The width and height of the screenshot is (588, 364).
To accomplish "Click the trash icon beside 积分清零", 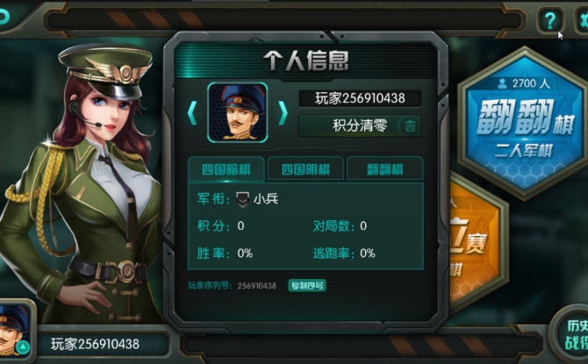I will [x=410, y=126].
